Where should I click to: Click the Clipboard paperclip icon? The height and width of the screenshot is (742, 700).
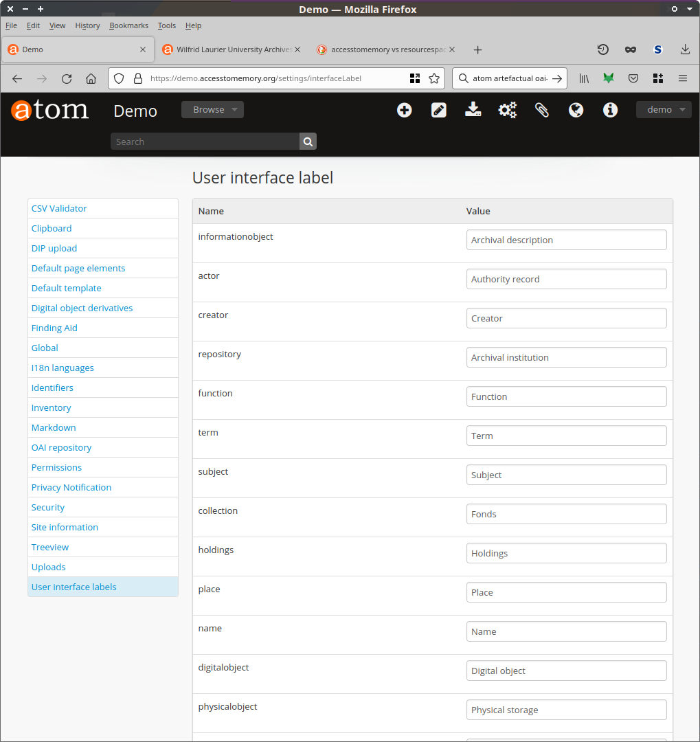tap(542, 110)
